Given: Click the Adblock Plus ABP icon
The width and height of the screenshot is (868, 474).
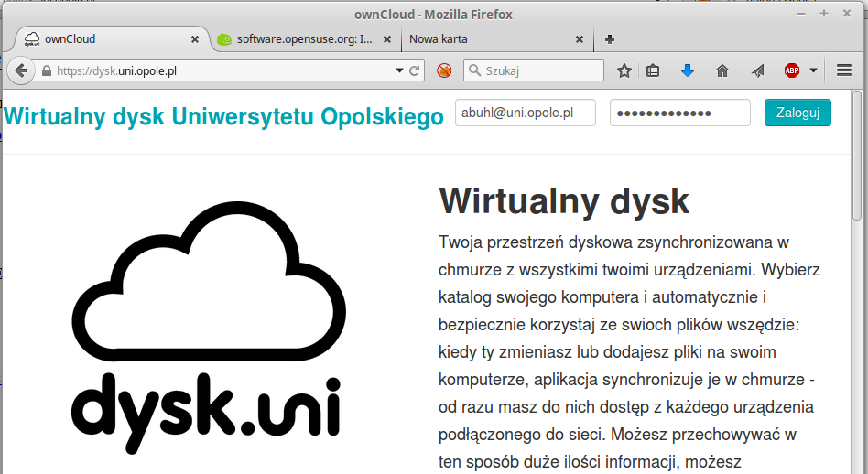Looking at the screenshot, I should pos(792,70).
